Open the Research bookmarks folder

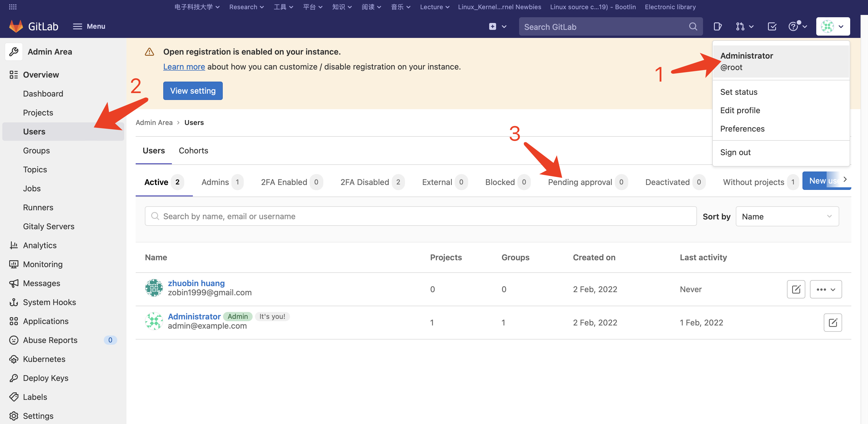coord(246,7)
